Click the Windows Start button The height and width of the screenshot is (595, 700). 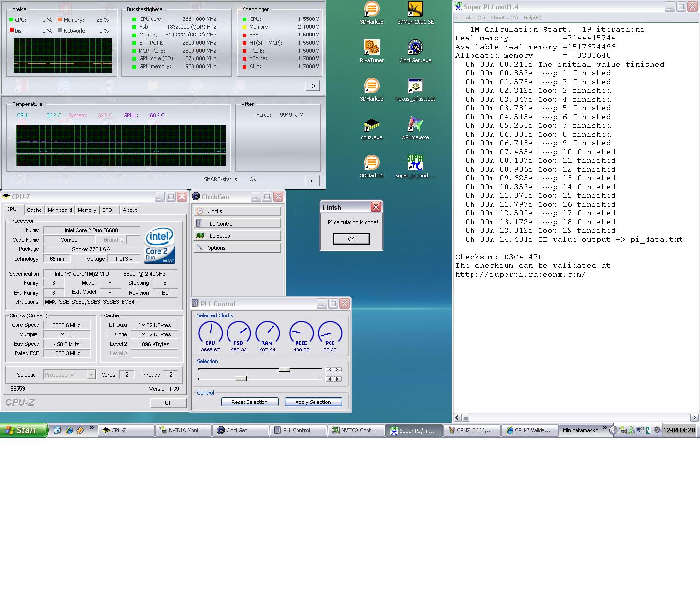(x=24, y=430)
